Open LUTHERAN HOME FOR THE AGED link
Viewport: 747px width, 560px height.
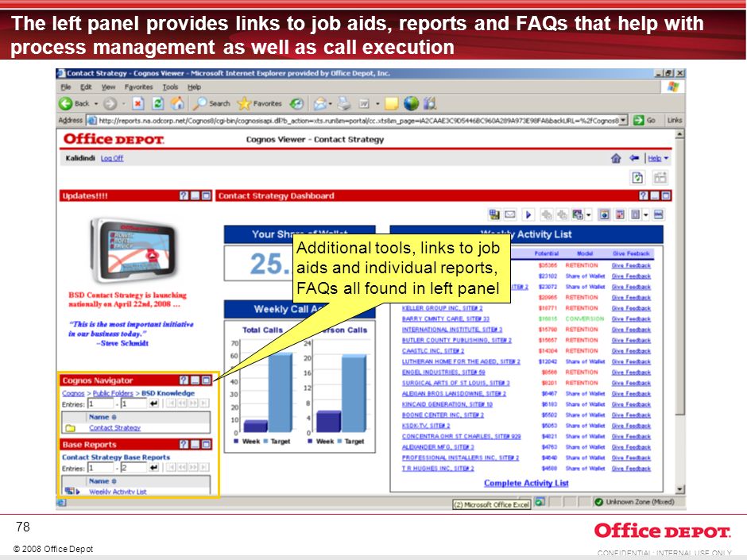tap(461, 361)
